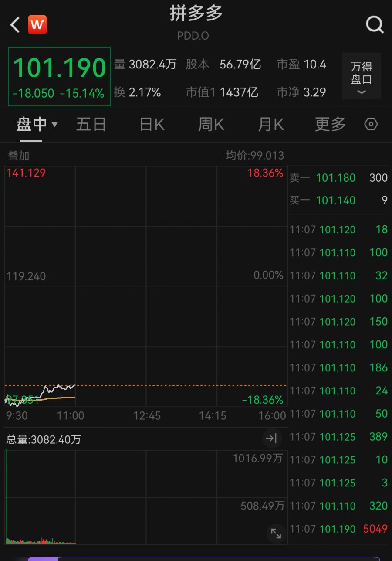Select the volume scale label 508.49万
This screenshot has height=561, width=392.
click(x=262, y=506)
